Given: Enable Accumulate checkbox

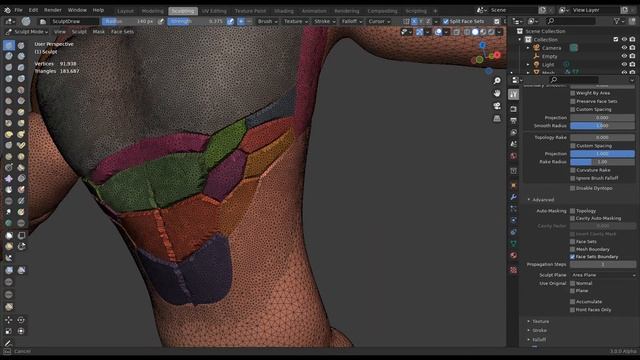Looking at the screenshot, I should pos(573,302).
